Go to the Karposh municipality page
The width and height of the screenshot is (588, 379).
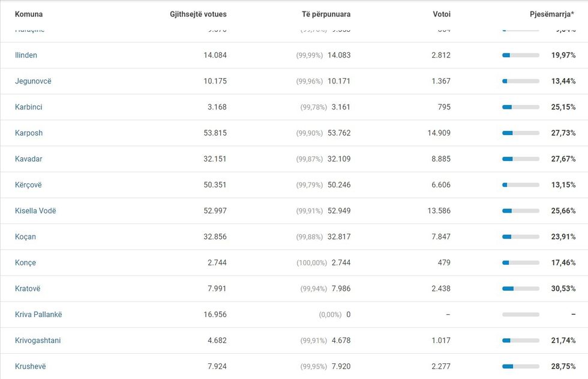pos(29,133)
